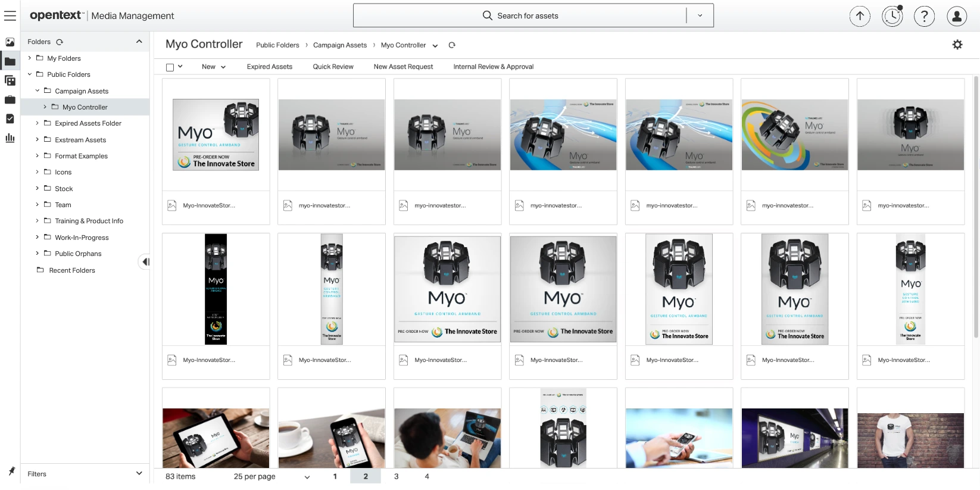This screenshot has height=490, width=980.
Task: Expand the Exstream Assets node
Action: tap(38, 140)
